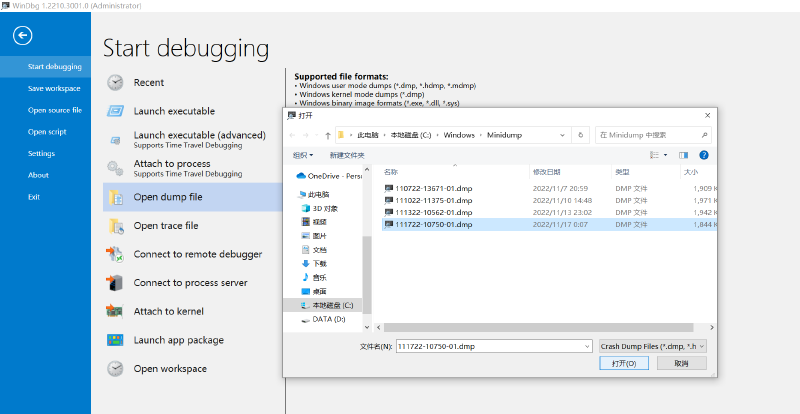Select file 111322-10562-01.dmp
The width and height of the screenshot is (800, 414).
tap(434, 212)
